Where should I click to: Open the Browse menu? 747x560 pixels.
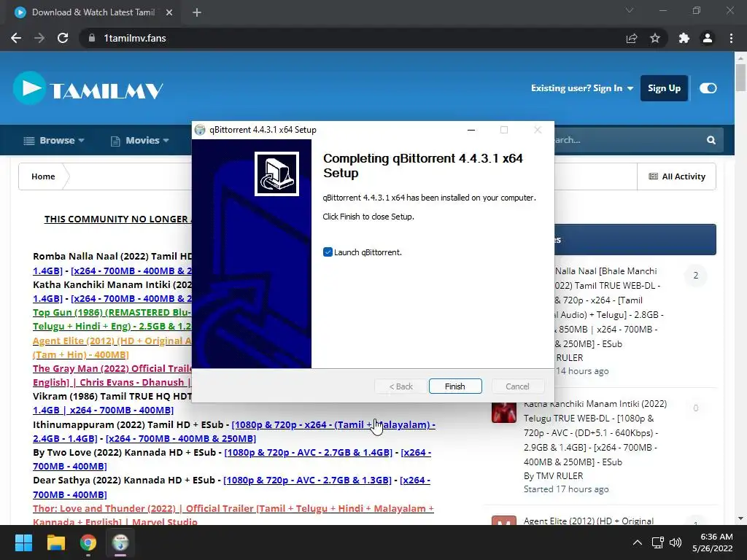coord(54,141)
